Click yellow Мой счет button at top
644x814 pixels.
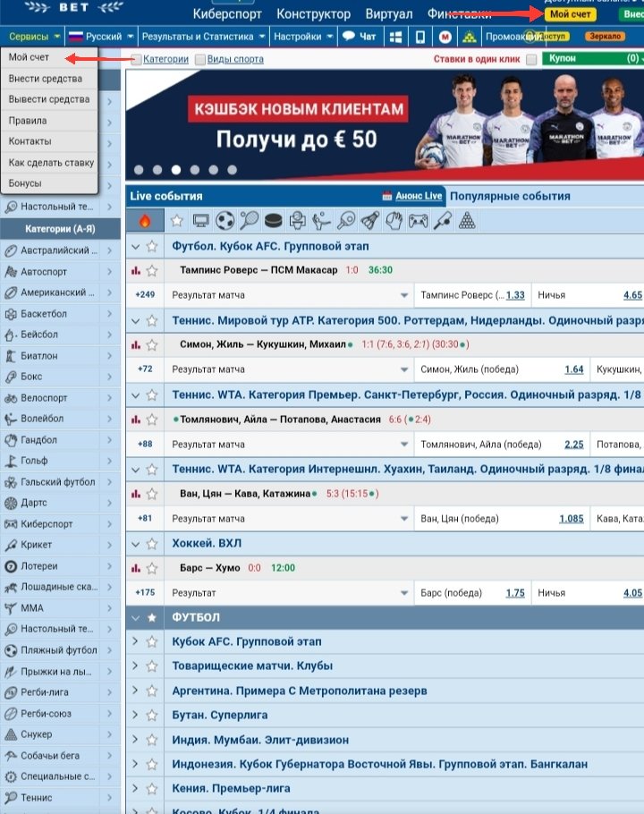(571, 14)
